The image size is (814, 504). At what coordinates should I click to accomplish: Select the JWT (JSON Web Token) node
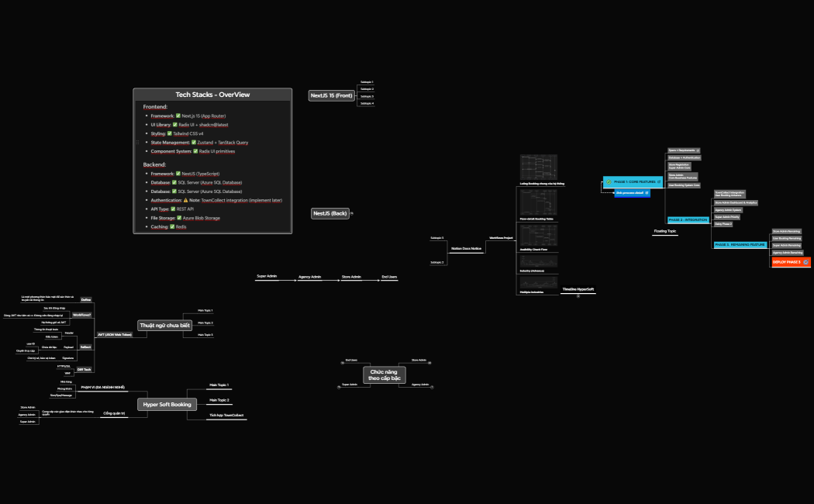(x=114, y=335)
